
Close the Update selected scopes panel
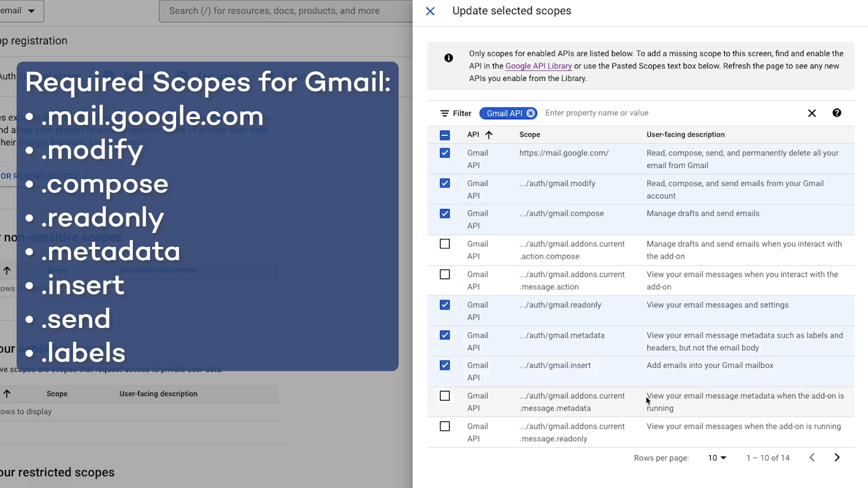pos(430,11)
